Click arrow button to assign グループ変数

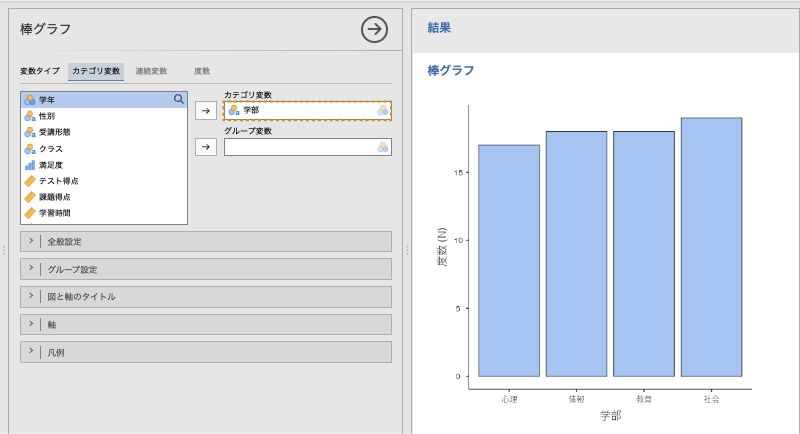(x=205, y=147)
